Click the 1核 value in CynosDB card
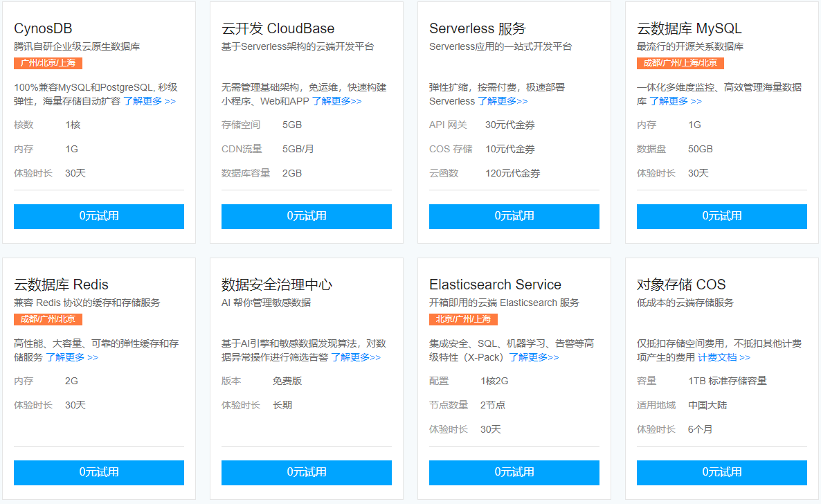 click(73, 125)
